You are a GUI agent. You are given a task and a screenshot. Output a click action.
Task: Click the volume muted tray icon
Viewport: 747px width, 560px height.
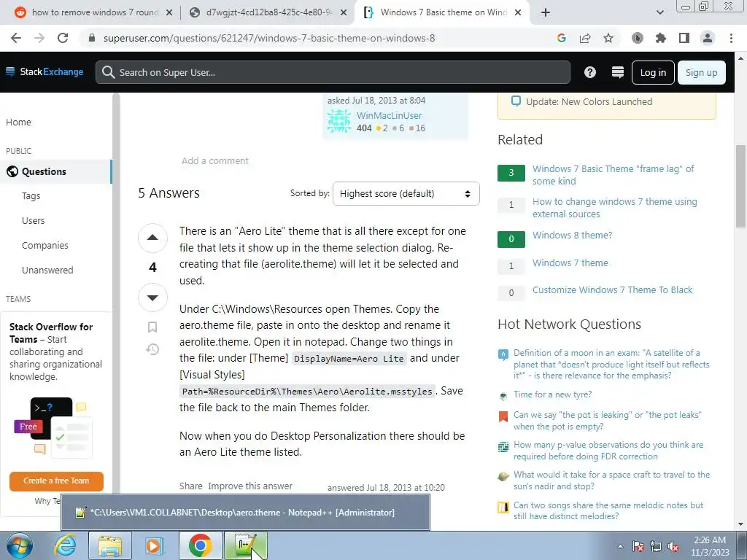673,547
